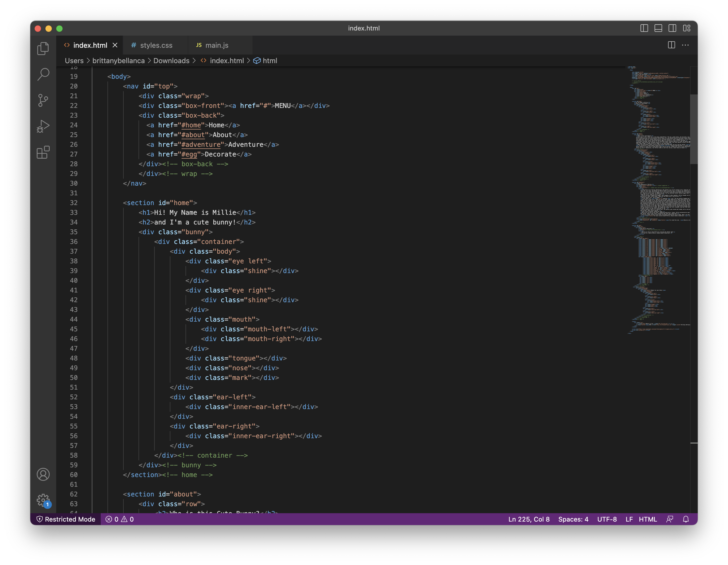Select the index.html tab
Screen dimensions: 728x565
[x=90, y=45]
